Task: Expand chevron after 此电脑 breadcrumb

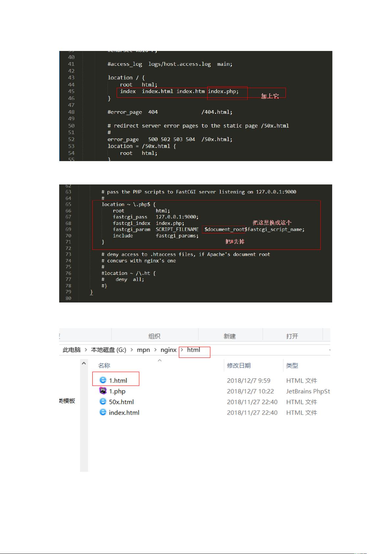Action: [86, 350]
